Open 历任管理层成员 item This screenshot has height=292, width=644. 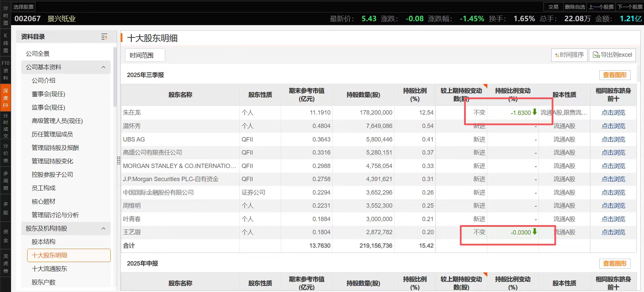[52, 134]
